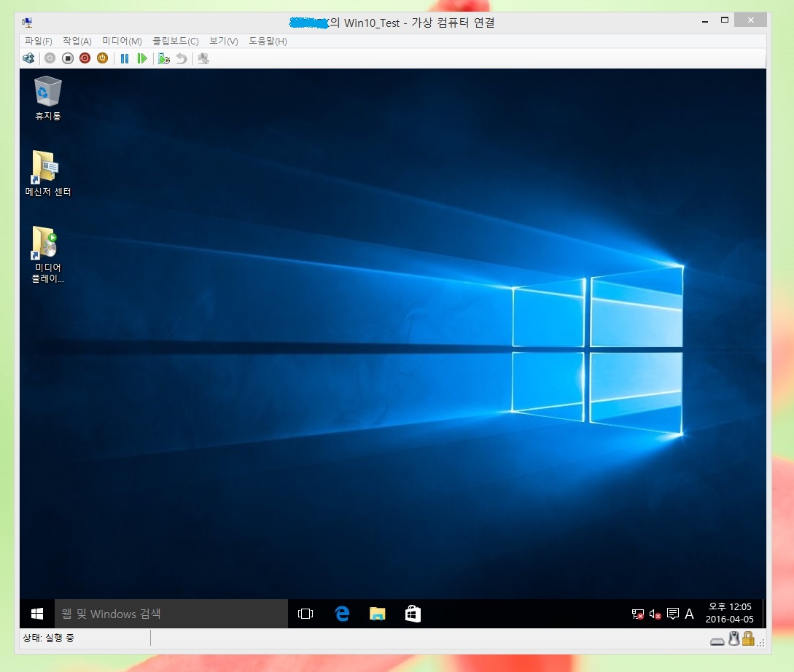Click the 웹 및 Windows 검색 search box

(x=171, y=614)
